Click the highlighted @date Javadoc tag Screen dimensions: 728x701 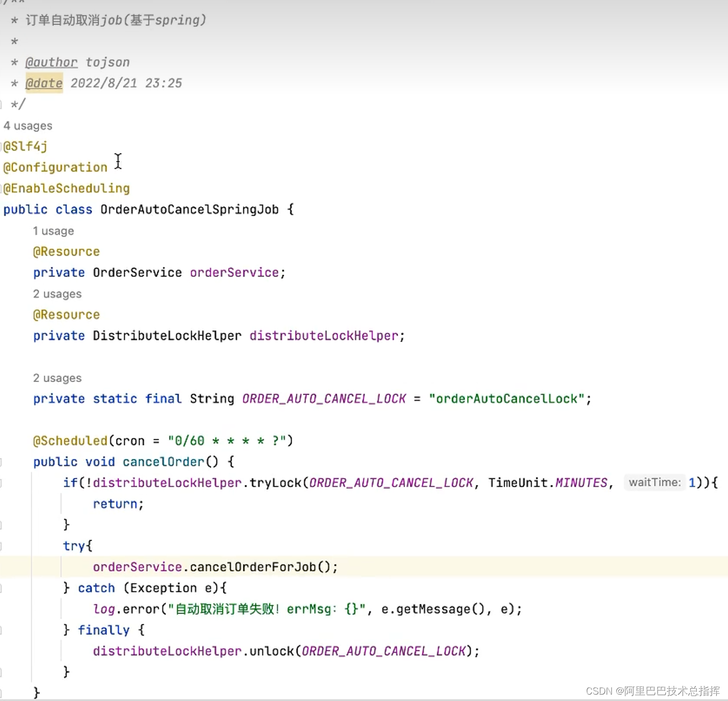[44, 83]
